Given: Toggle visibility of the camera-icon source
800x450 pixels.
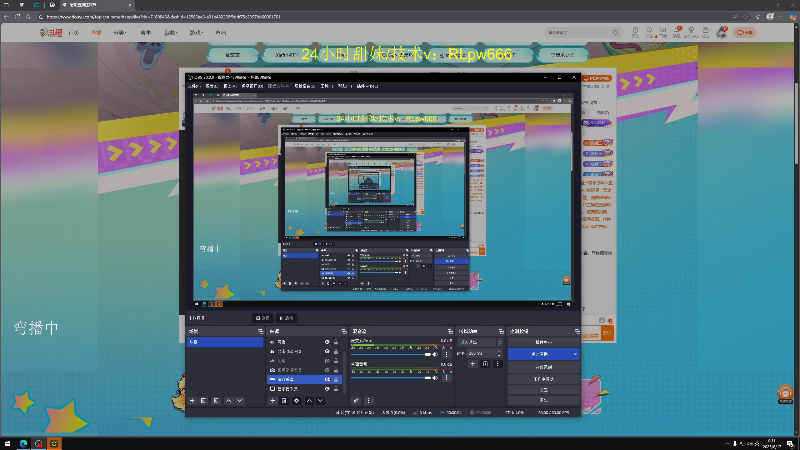Looking at the screenshot, I should (x=327, y=370).
